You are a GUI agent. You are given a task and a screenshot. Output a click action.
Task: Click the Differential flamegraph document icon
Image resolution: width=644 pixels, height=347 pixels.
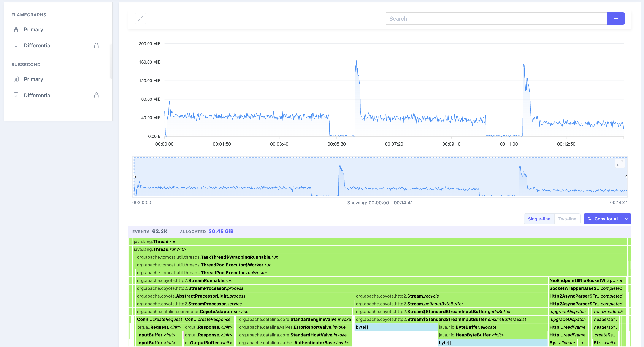point(16,46)
